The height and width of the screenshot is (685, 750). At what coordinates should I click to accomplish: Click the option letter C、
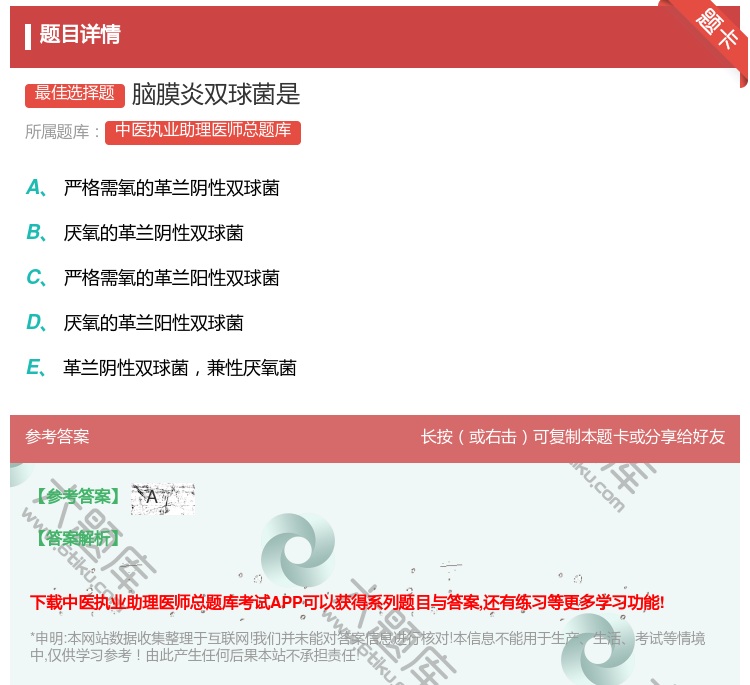[37, 277]
